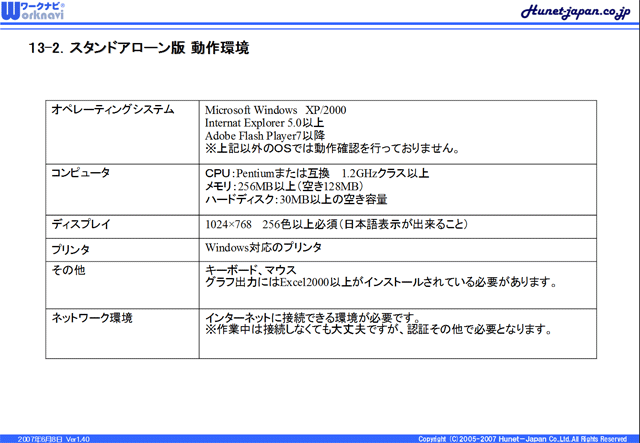Click the オペレーティングシステム row label
Image resolution: width=640 pixels, height=443 pixels.
(x=113, y=109)
